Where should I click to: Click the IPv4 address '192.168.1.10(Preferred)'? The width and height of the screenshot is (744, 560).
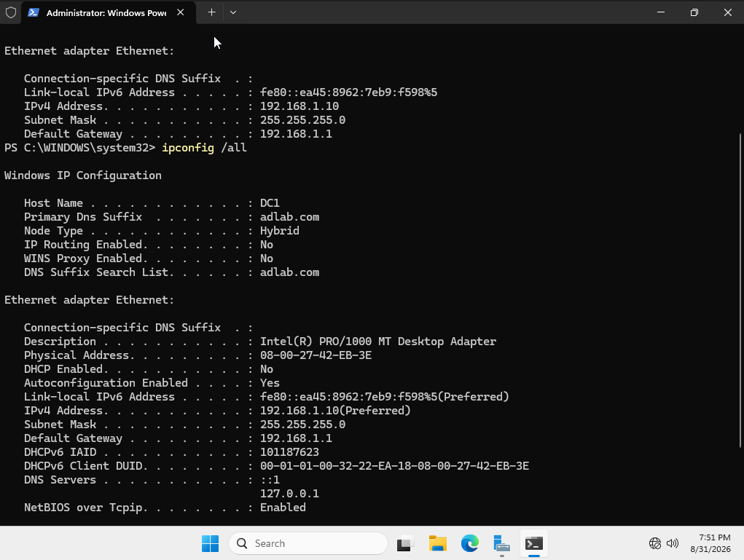335,411
